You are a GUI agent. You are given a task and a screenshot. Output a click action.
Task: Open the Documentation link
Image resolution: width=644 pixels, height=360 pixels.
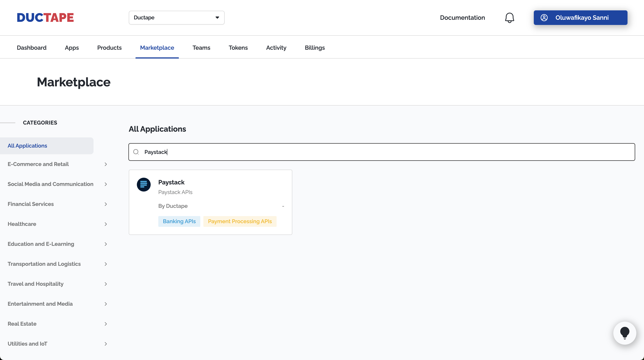pos(462,17)
